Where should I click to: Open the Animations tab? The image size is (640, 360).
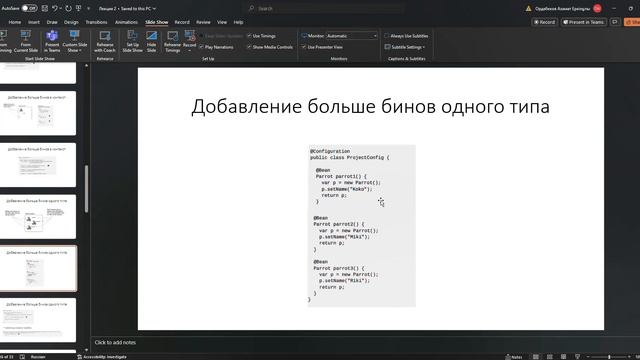[x=126, y=22]
